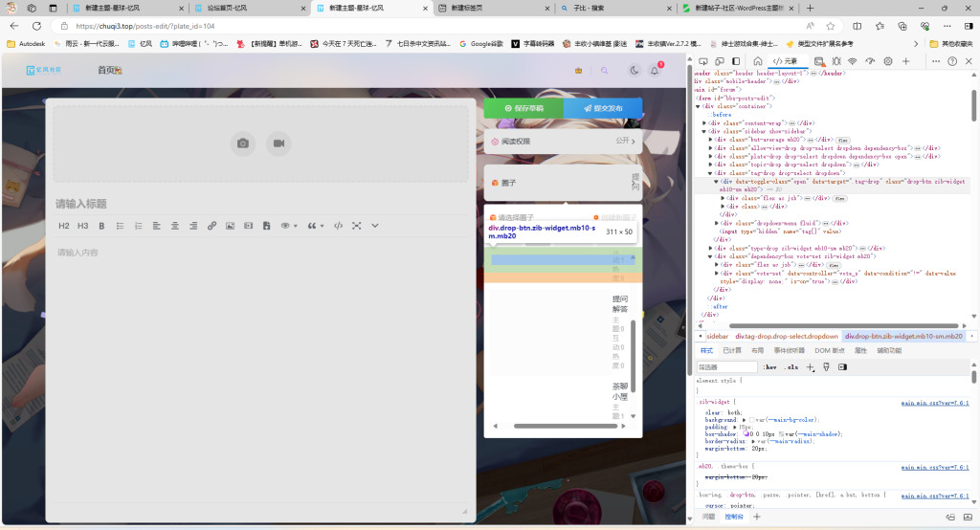980x530 pixels.
Task: Toggle the :hov element state panel
Action: [x=770, y=366]
